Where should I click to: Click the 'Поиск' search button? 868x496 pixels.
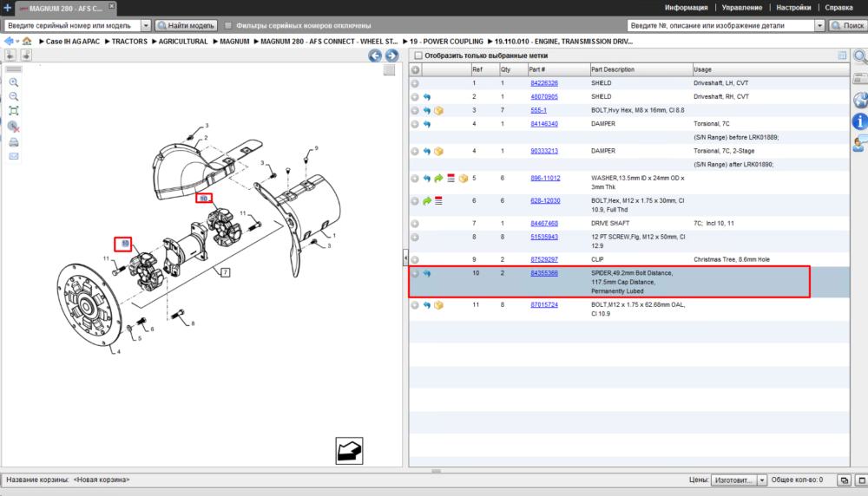pyautogui.click(x=848, y=25)
